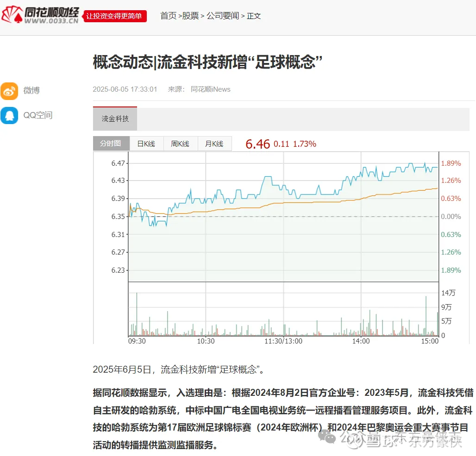Click the 5万 volume axis label
Image resolution: width=476 pixels, height=456 pixels.
point(446,321)
